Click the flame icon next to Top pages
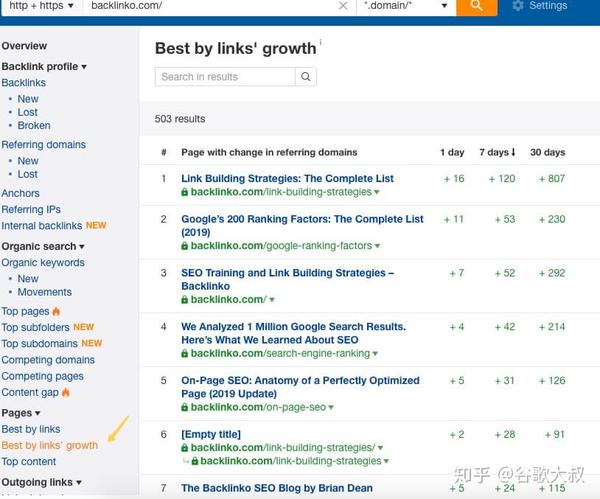 coord(56,311)
